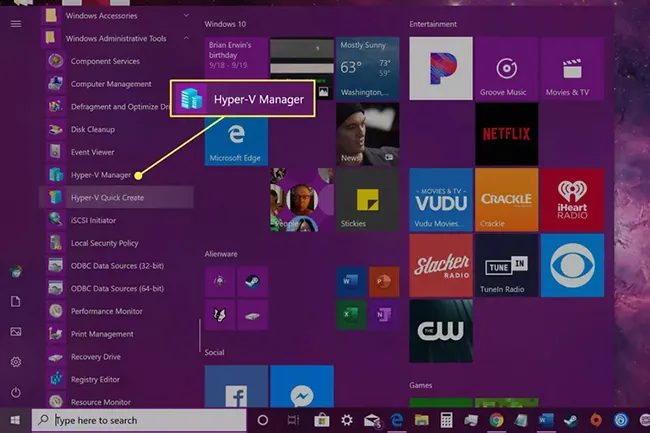Open Registry Editor
650x433 pixels.
pos(116,380)
